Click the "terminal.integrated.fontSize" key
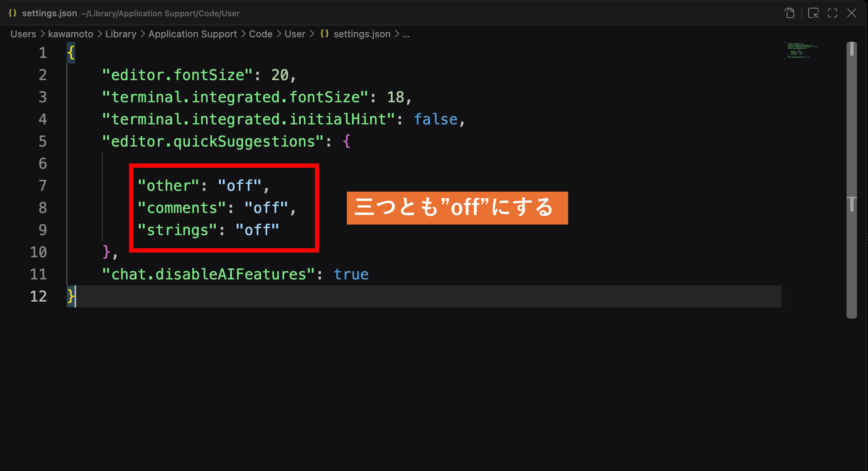Screen dimensions: 868x471 click(235, 97)
